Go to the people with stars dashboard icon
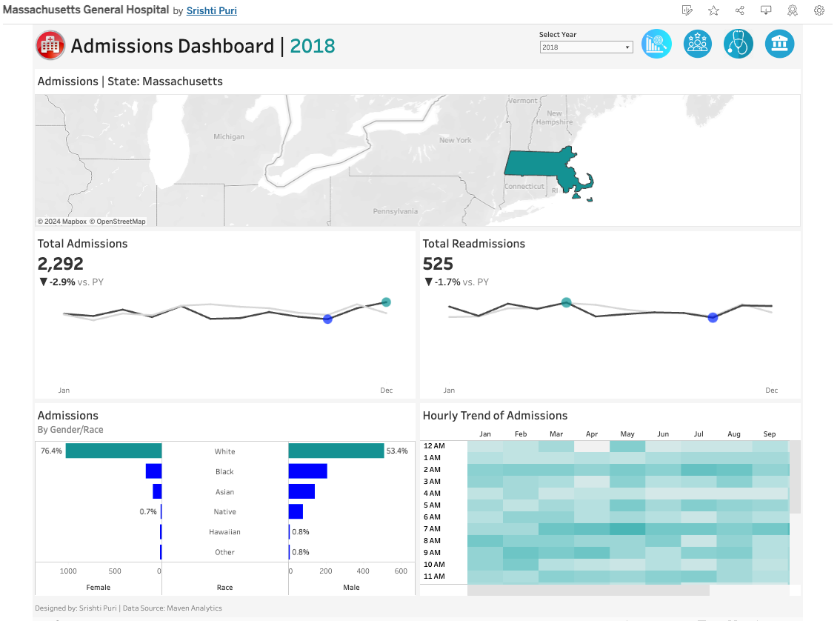The image size is (840, 621). click(698, 44)
